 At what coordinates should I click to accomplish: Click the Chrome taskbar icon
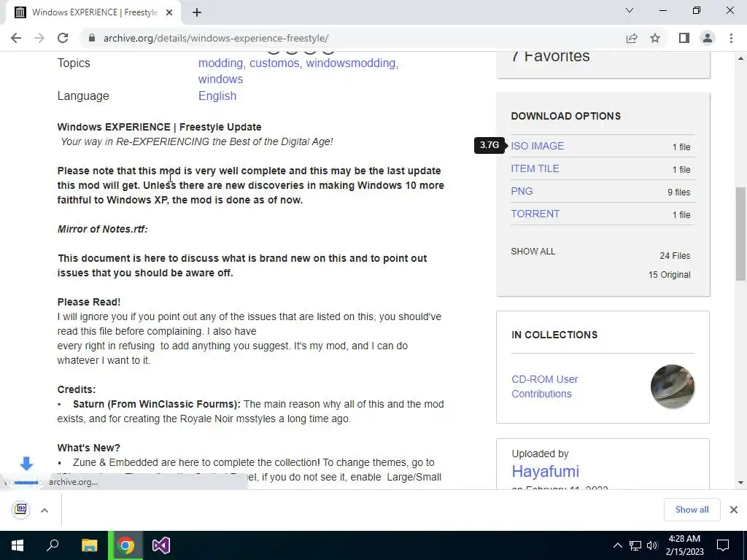[125, 545]
